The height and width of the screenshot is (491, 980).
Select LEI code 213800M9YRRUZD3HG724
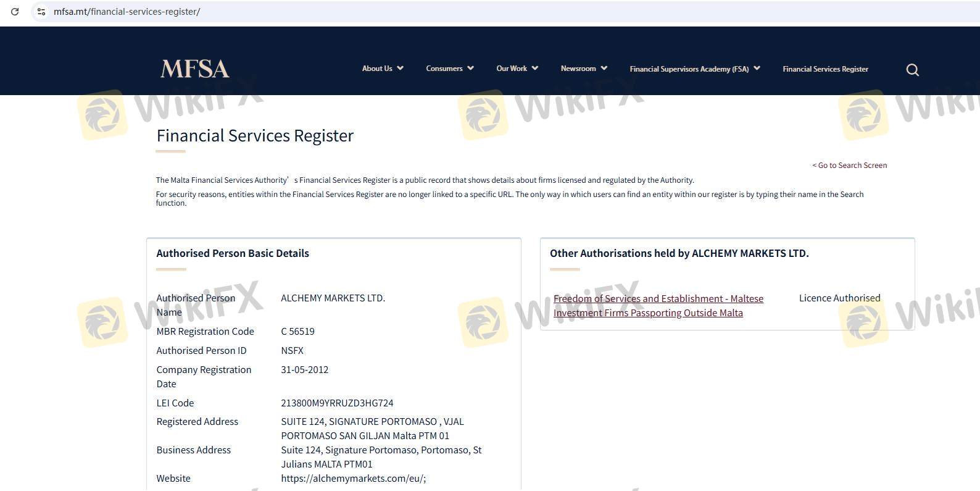337,403
